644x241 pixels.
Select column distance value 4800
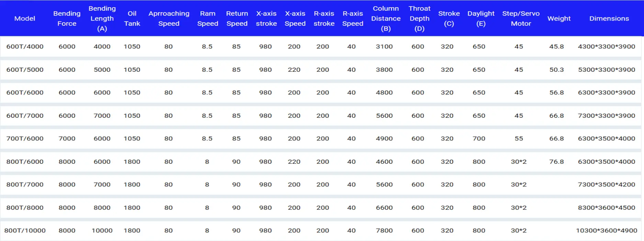[x=384, y=93]
